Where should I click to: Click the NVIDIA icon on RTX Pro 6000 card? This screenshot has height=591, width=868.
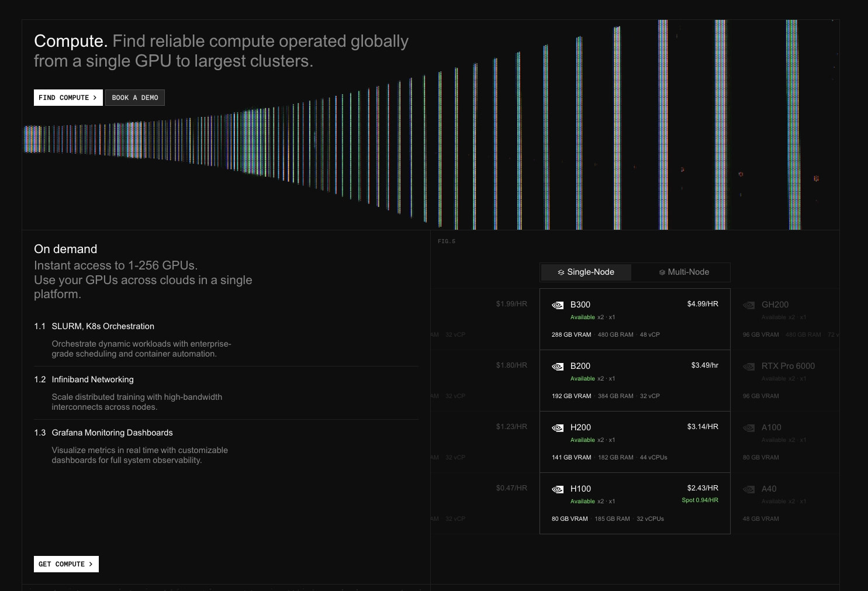[749, 367]
